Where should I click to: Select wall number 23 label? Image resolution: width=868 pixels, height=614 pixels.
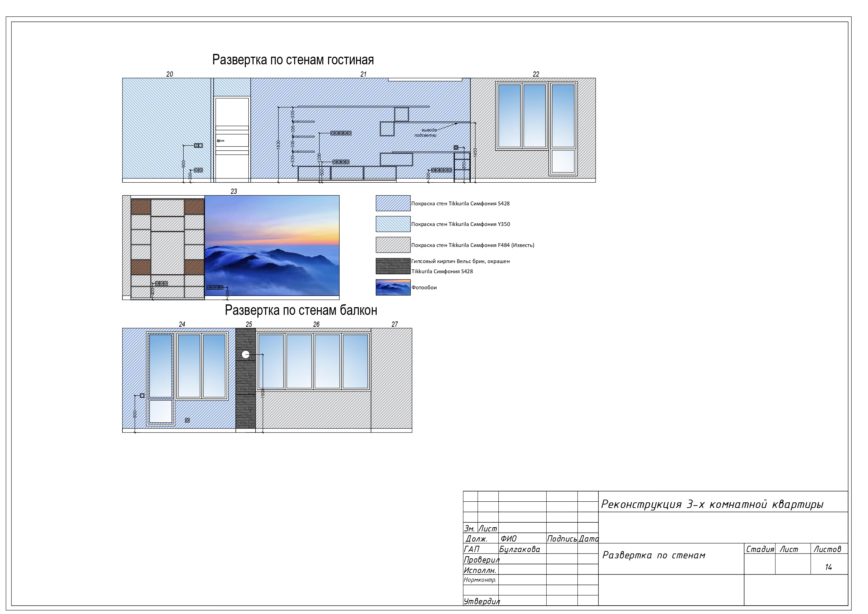coord(234,191)
